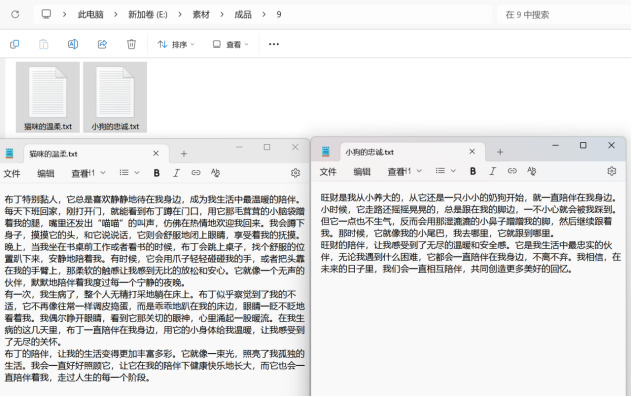Click the delete trash icon in Explorer
Viewport: 632px width, 397px height.
point(131,44)
